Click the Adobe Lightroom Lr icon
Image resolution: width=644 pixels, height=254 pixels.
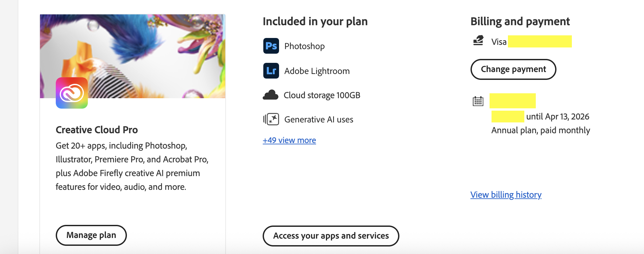(x=271, y=71)
